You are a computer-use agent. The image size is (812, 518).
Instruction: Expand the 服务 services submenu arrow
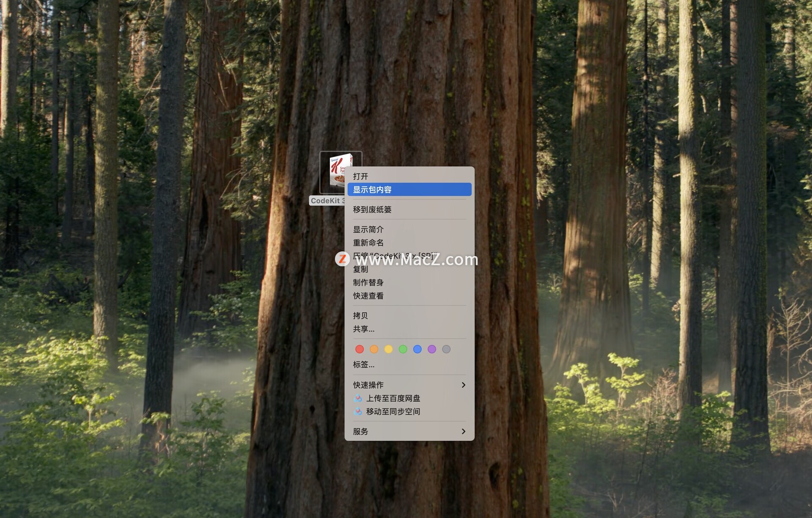tap(464, 431)
